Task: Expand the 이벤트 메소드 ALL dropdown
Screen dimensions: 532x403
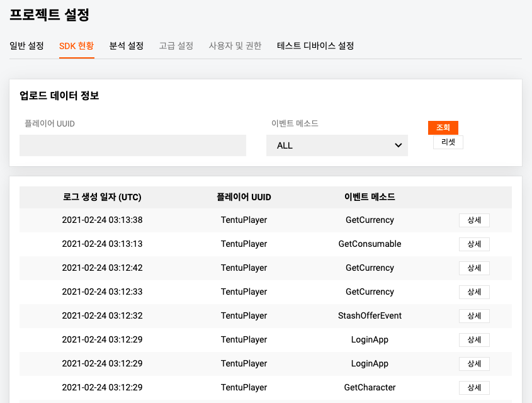Action: point(337,145)
